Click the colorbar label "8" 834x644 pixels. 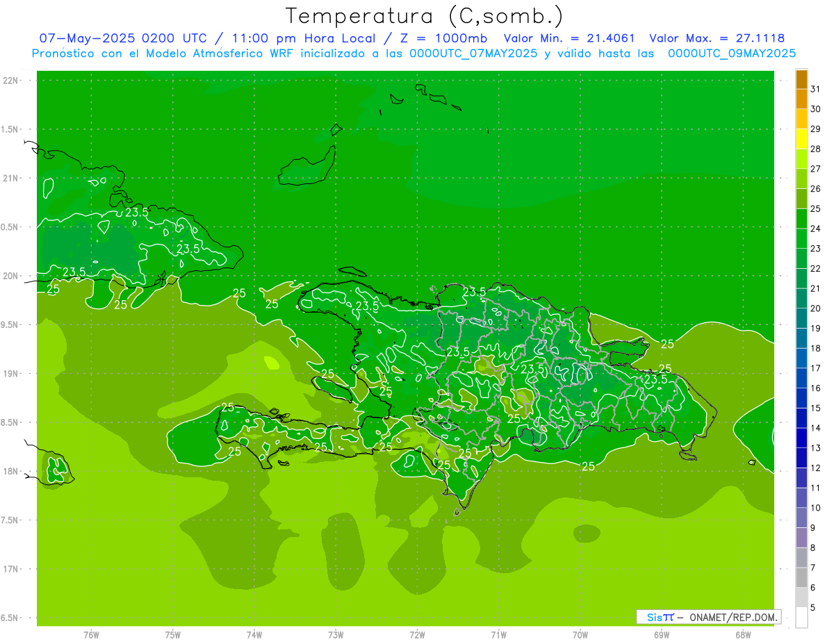click(x=813, y=548)
